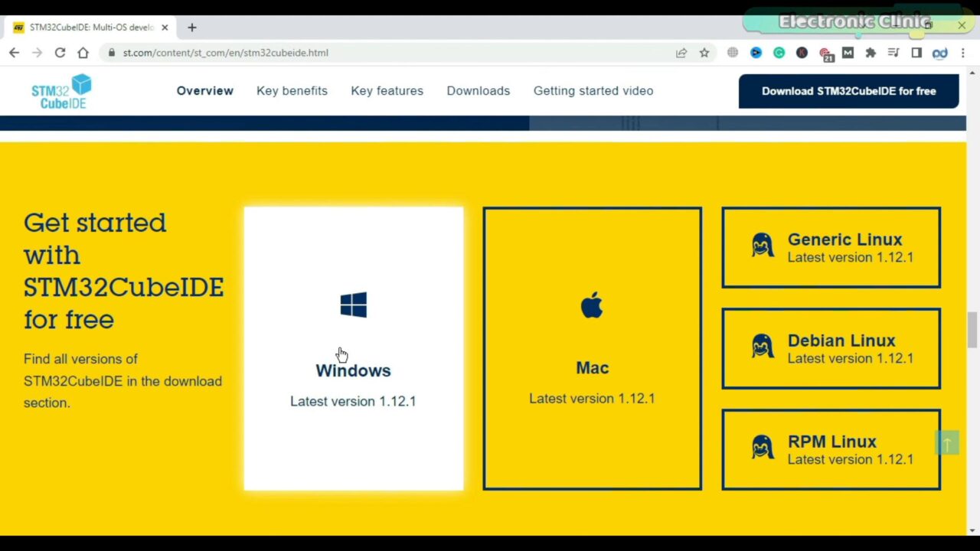Open the browser home page

(83, 53)
